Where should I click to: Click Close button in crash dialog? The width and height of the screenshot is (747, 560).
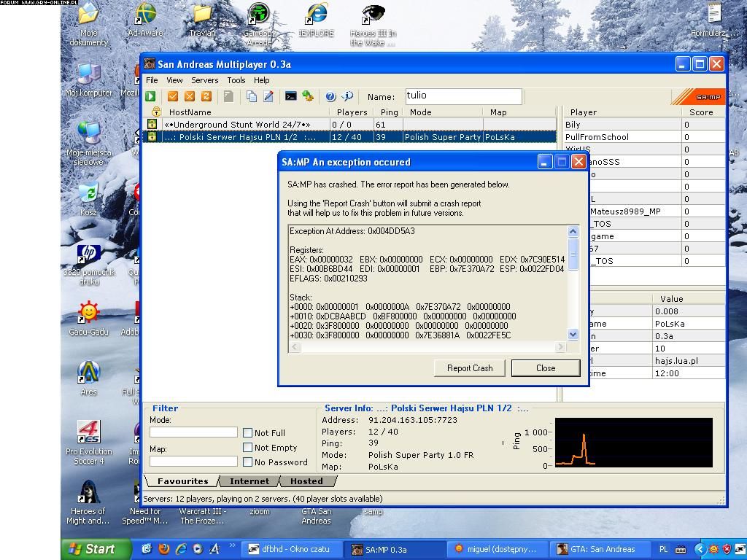click(x=546, y=368)
